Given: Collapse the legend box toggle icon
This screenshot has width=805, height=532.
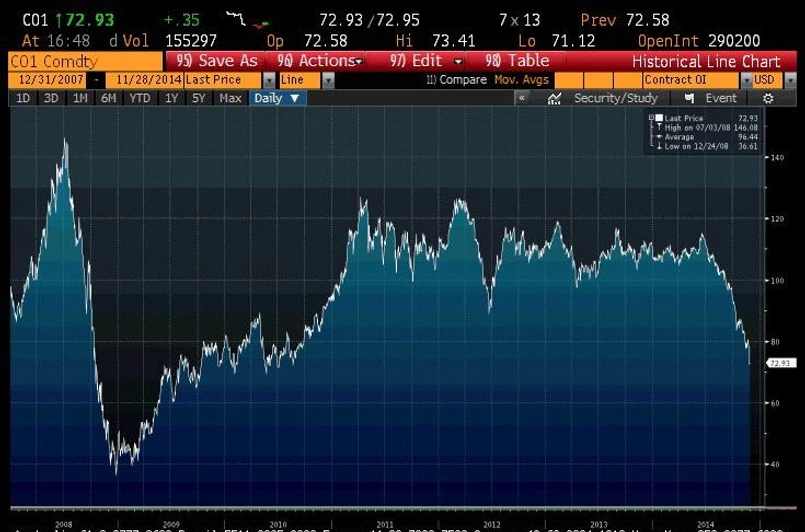Looking at the screenshot, I should [x=651, y=118].
